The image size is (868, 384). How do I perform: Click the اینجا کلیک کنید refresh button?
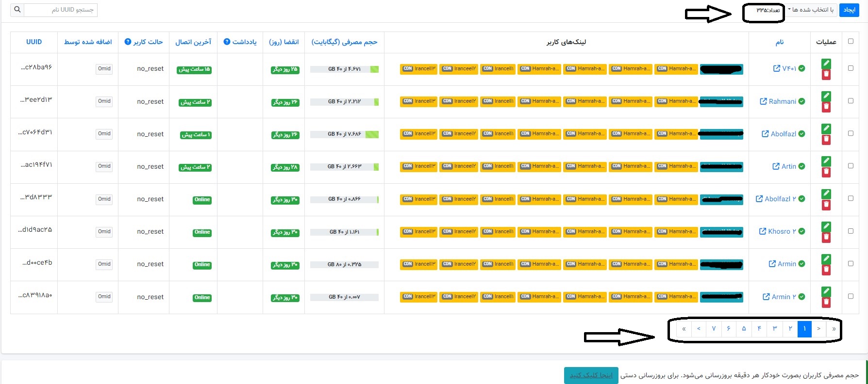coord(591,375)
